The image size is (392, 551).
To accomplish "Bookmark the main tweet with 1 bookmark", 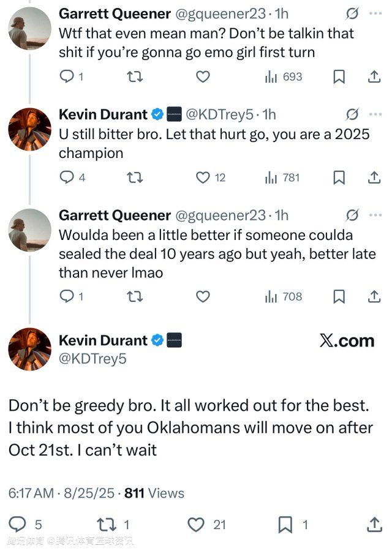I will [x=285, y=524].
